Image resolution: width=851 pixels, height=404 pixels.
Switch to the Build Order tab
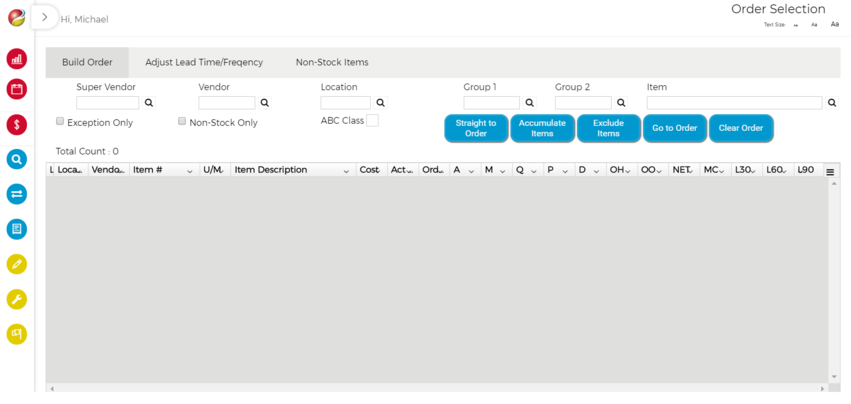(87, 62)
